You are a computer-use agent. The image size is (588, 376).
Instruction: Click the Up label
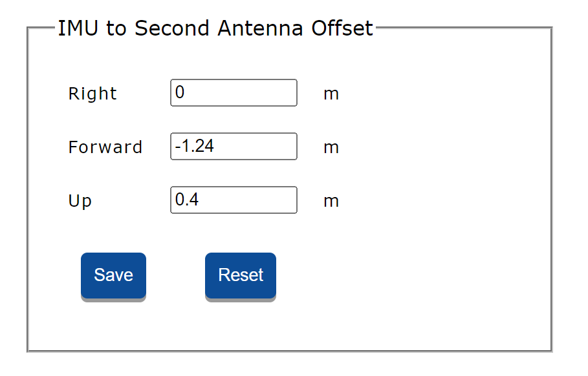point(79,200)
